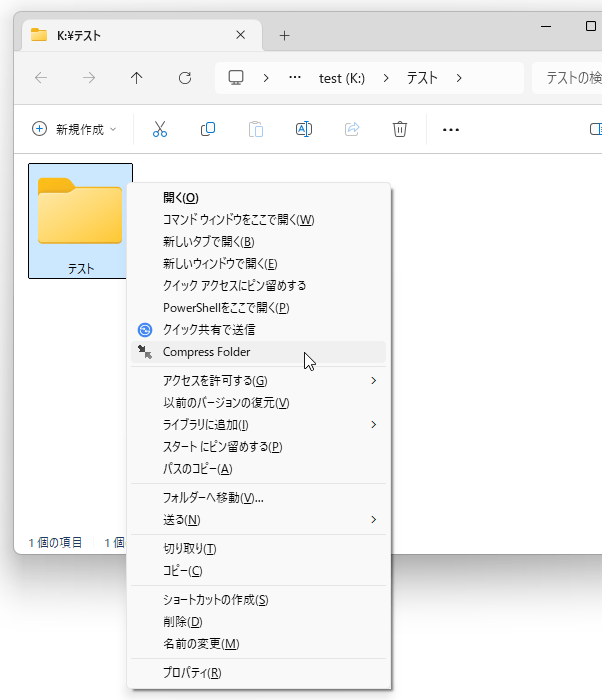Viewport: 602px width, 700px height.
Task: Click the Copy icon in toolbar
Action: point(208,129)
